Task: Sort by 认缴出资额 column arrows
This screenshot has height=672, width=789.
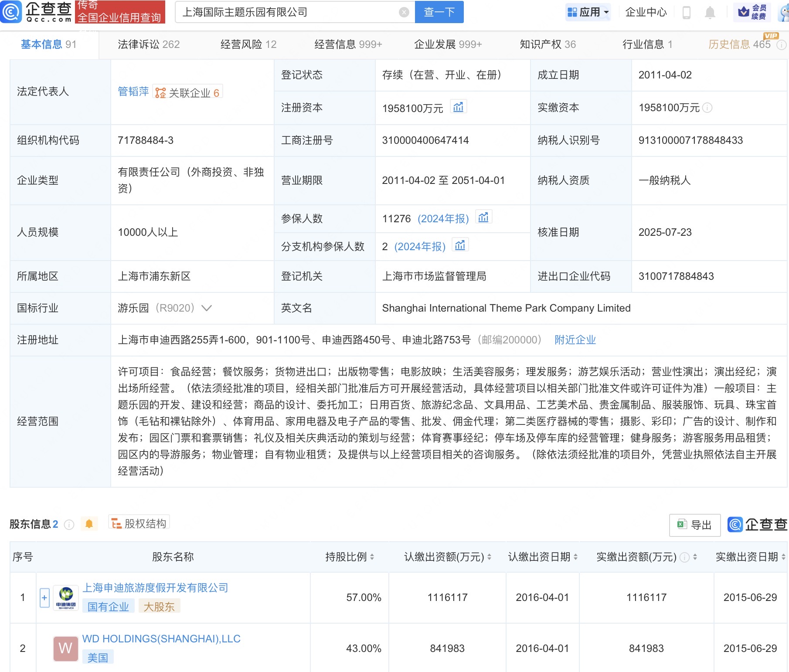Action: pyautogui.click(x=489, y=557)
